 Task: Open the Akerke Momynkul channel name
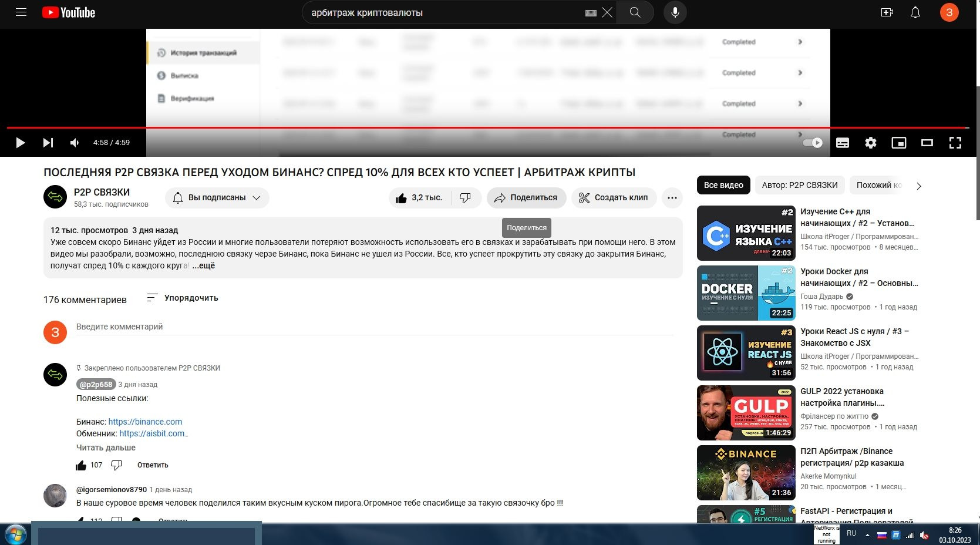(x=828, y=476)
